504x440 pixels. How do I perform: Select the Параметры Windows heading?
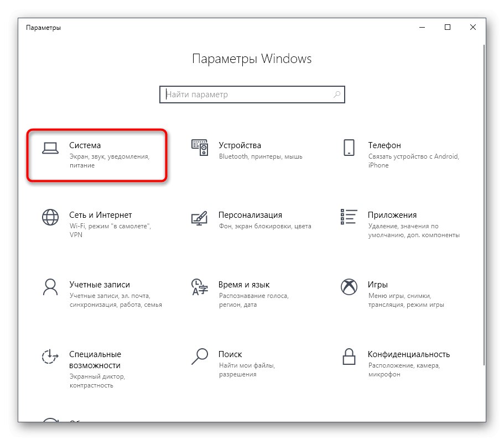252,58
